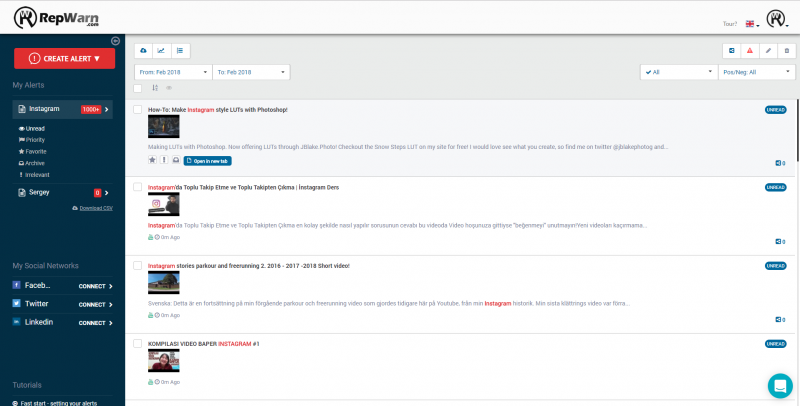Toggle UNREAD badge on Toplu Takip article
This screenshot has width=800, height=406.
[776, 187]
